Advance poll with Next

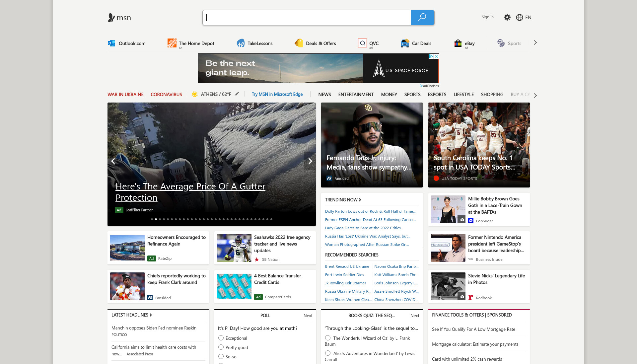[x=308, y=316]
